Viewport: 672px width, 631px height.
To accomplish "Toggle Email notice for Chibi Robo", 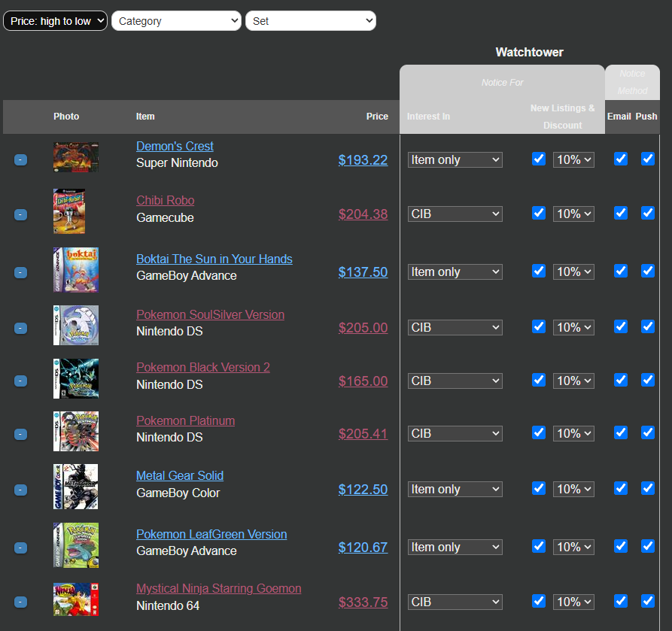I will pos(621,213).
